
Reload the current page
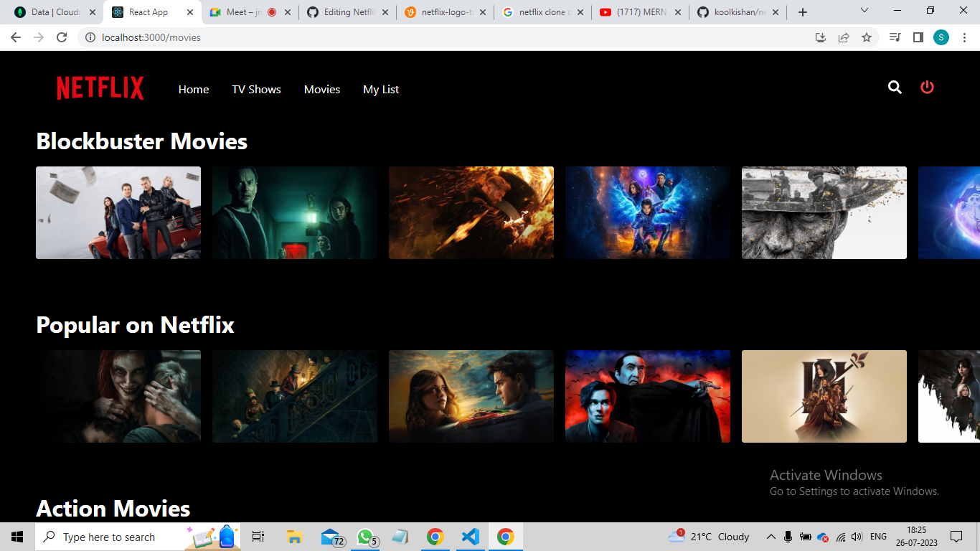coord(61,37)
